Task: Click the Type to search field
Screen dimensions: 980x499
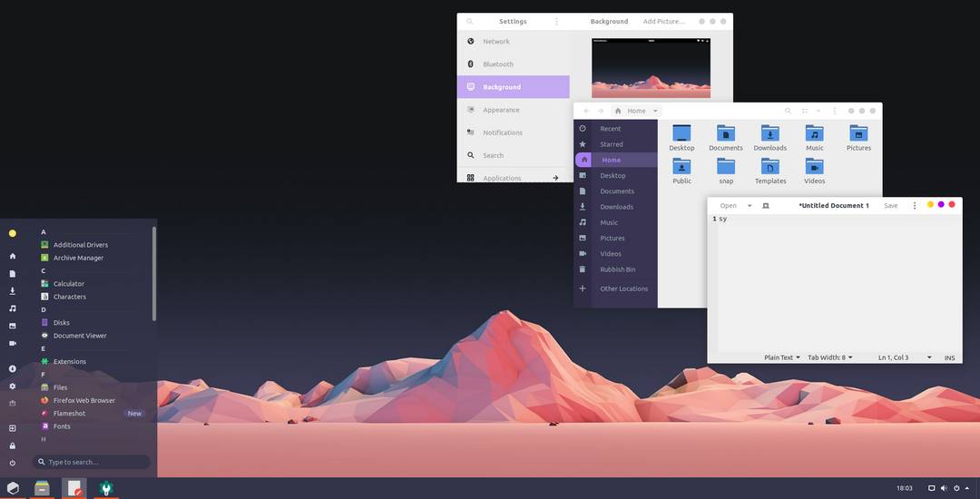Action: [92, 462]
